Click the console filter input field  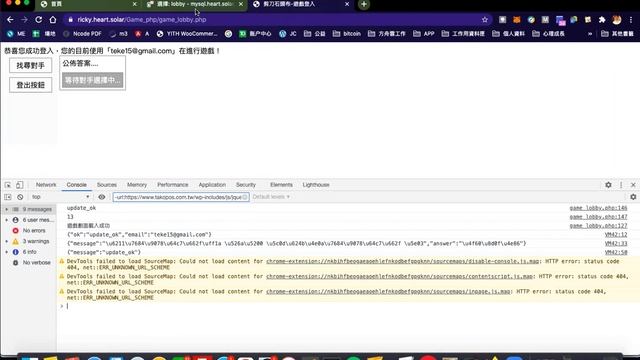coord(181,197)
